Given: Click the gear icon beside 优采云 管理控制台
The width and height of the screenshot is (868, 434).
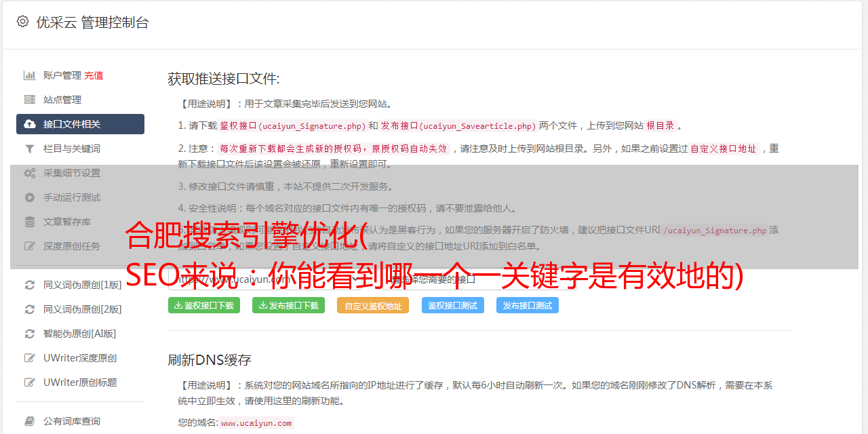Looking at the screenshot, I should click(22, 22).
